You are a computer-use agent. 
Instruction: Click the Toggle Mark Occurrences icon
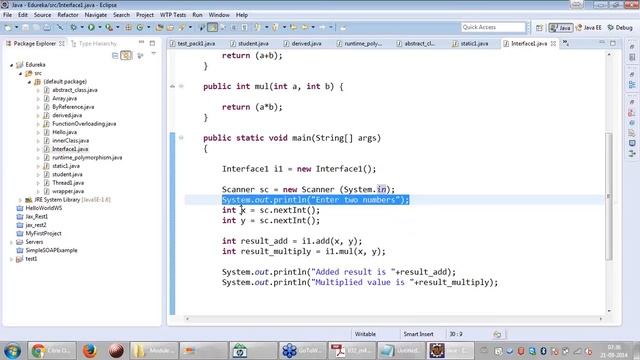(x=213, y=27)
